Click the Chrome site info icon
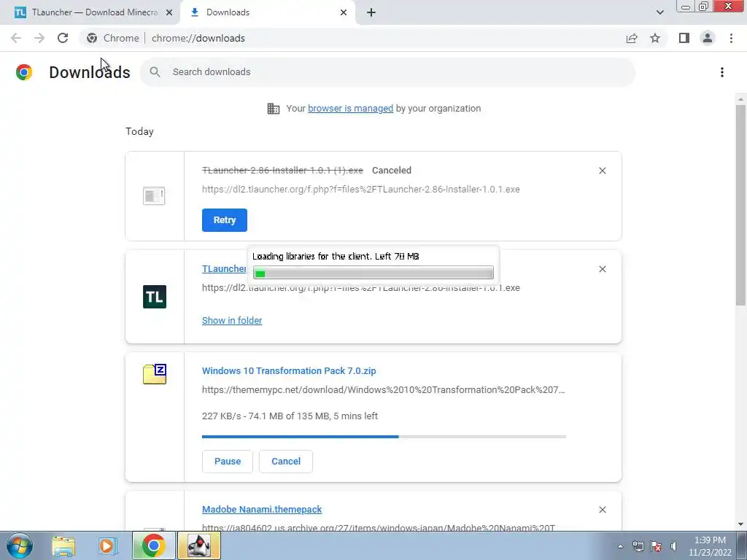747x560 pixels. click(92, 38)
